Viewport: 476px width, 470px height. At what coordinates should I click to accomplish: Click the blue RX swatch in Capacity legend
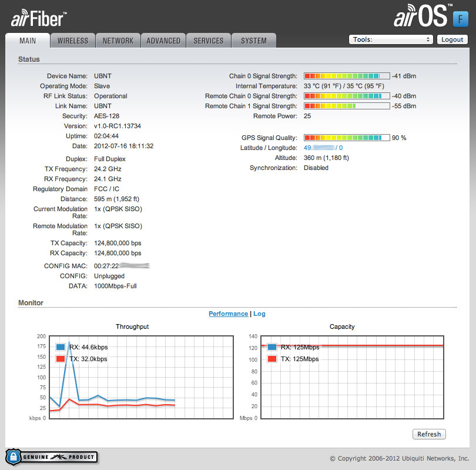[x=272, y=347]
